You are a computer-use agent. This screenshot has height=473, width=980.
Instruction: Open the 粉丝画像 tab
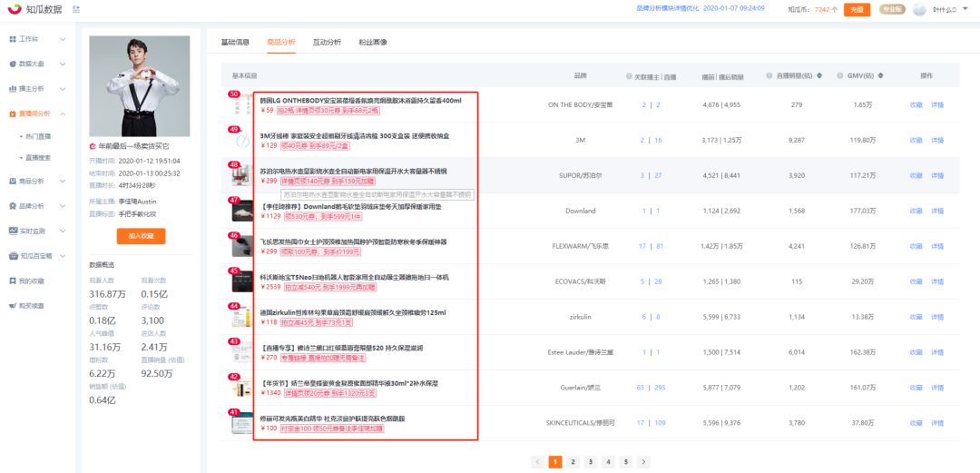373,42
